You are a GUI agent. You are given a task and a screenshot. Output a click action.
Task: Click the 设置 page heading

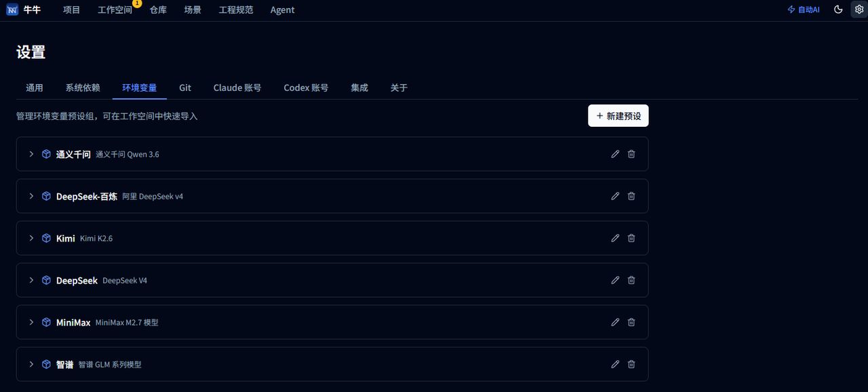click(x=31, y=52)
